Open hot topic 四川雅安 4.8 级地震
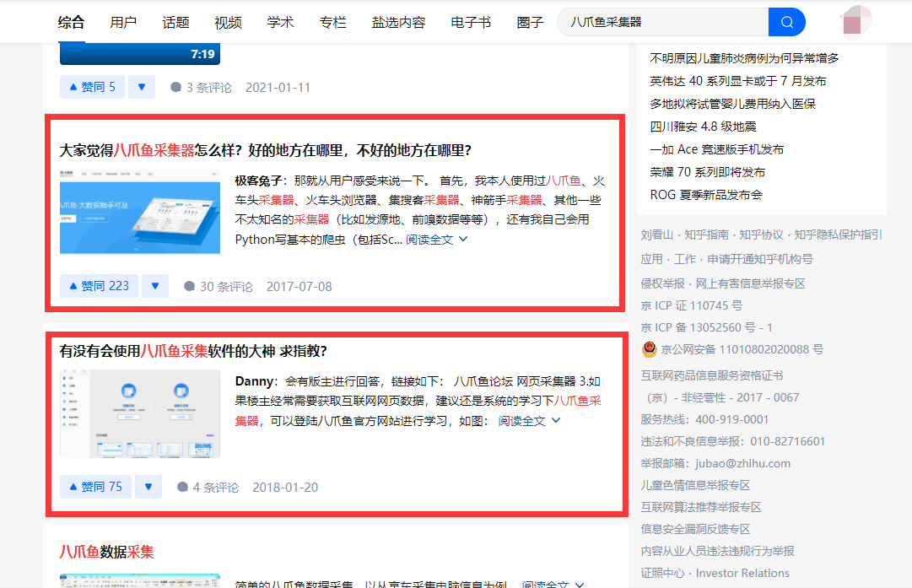The width and height of the screenshot is (912, 588). [x=704, y=127]
